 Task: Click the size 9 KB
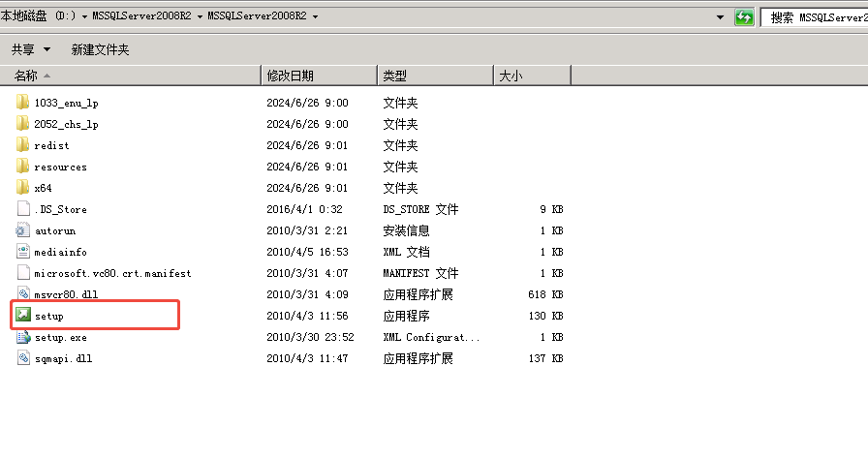551,210
